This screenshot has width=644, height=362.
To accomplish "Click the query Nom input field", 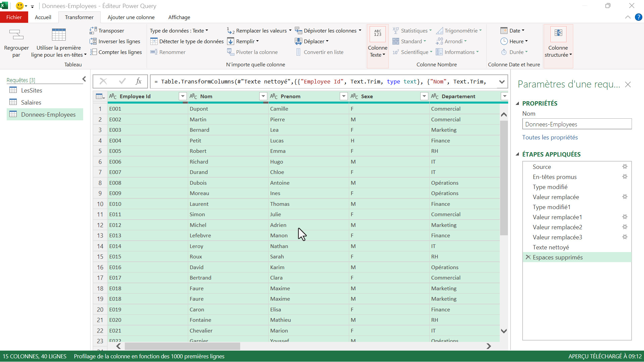I will [x=577, y=124].
